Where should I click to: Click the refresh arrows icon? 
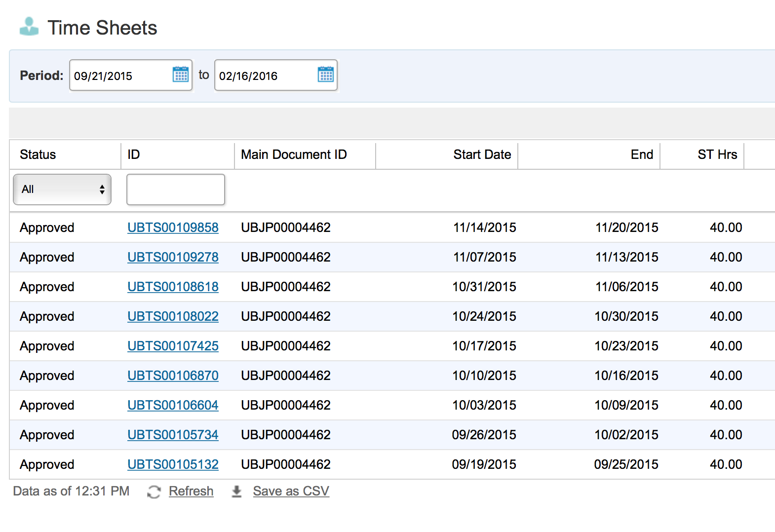(154, 492)
